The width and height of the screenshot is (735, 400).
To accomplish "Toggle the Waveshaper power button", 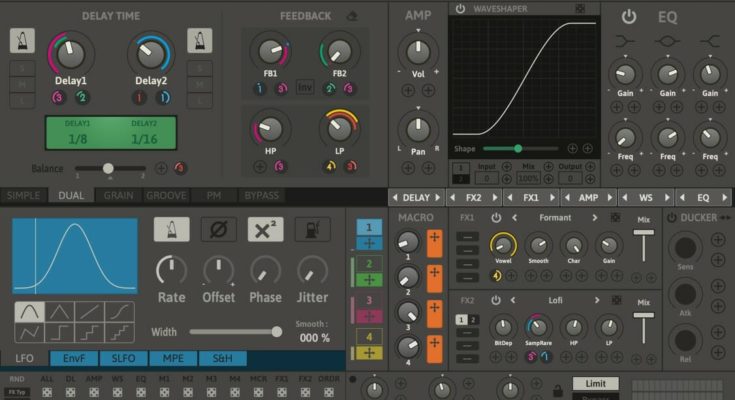I will [460, 9].
